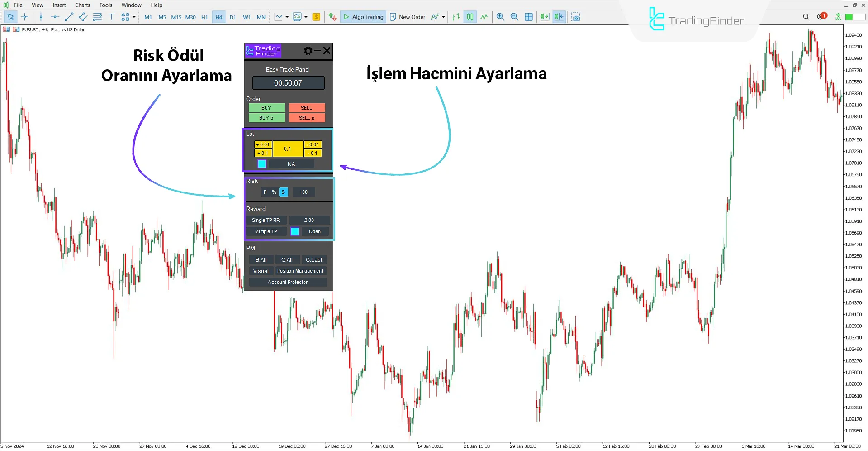Toggle the $ risk mode in Risk section
The image size is (868, 451).
(x=283, y=192)
